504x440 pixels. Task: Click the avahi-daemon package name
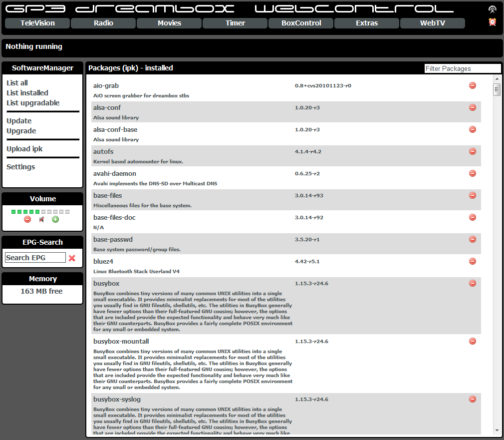pyautogui.click(x=114, y=174)
